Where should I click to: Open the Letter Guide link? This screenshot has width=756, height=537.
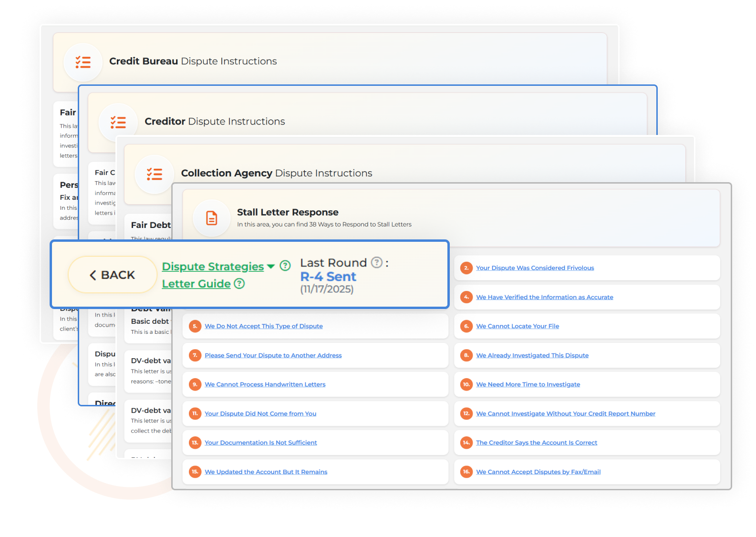pos(196,284)
